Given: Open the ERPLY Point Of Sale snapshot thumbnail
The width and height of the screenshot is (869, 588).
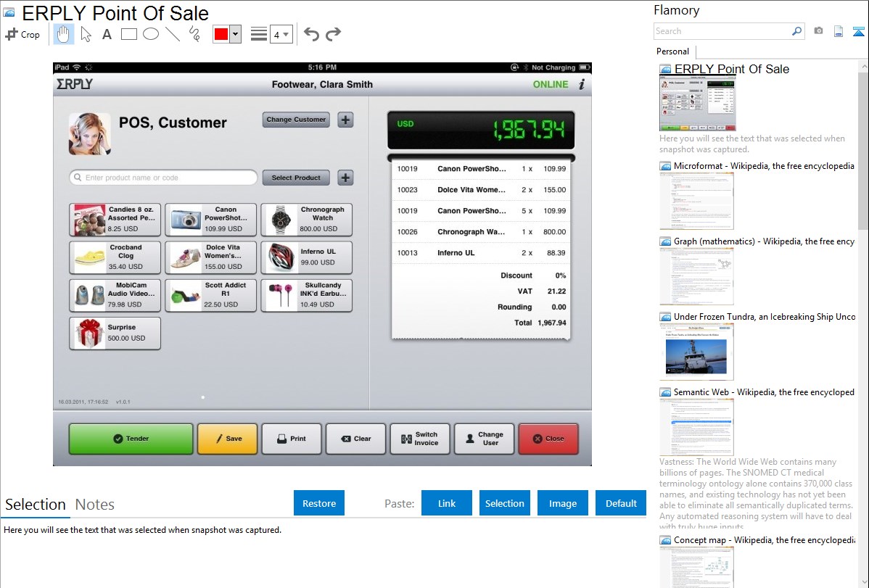Looking at the screenshot, I should coord(698,104).
